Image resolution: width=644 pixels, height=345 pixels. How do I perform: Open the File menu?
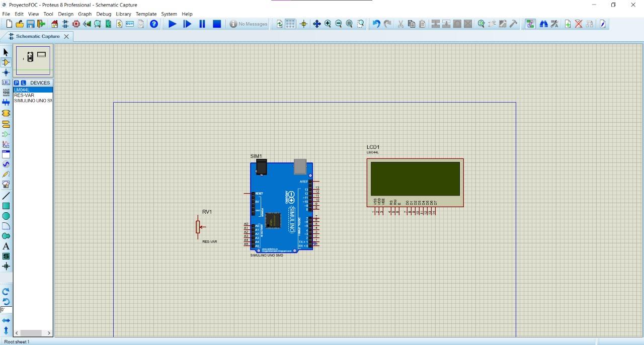pos(6,14)
